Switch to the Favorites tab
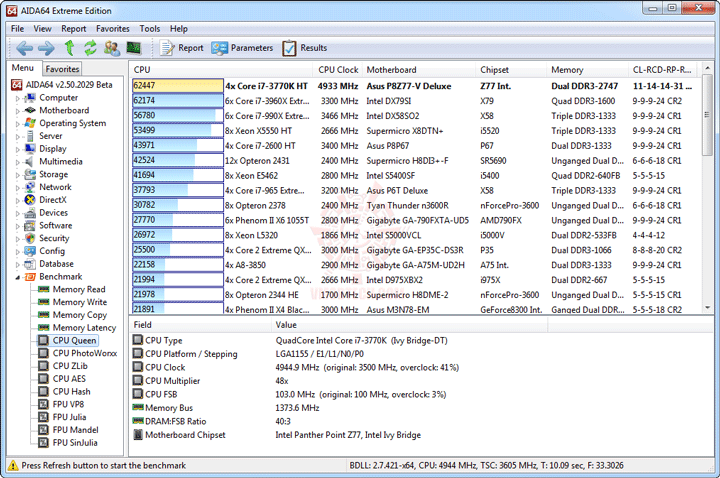720x478 pixels. (x=62, y=69)
